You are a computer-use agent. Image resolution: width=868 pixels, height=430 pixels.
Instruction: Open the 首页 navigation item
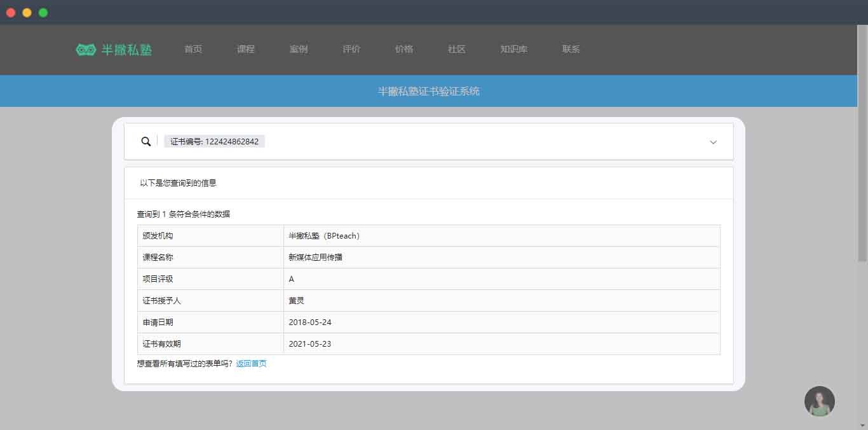click(193, 49)
